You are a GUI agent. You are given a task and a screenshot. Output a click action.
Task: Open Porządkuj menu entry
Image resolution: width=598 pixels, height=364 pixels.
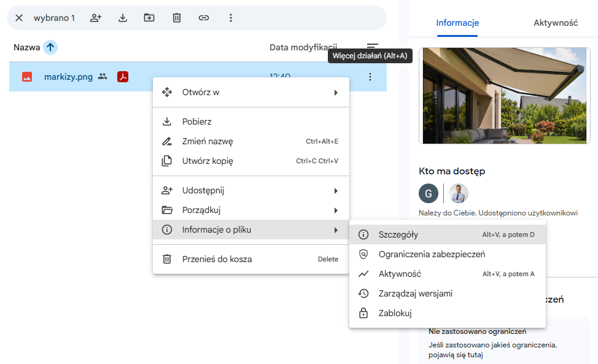click(x=251, y=210)
